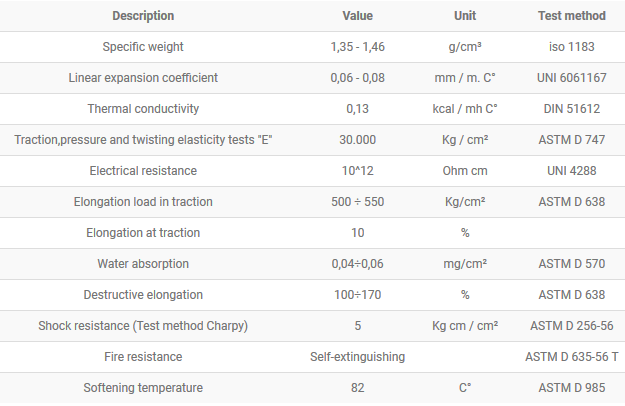The width and height of the screenshot is (625, 406).
Task: Select the Specific weight row label
Action: (x=143, y=47)
